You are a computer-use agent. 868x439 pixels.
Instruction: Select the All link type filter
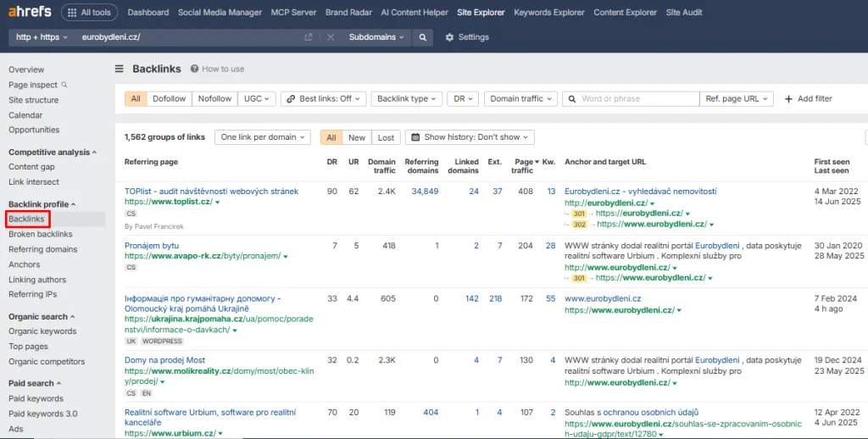136,98
